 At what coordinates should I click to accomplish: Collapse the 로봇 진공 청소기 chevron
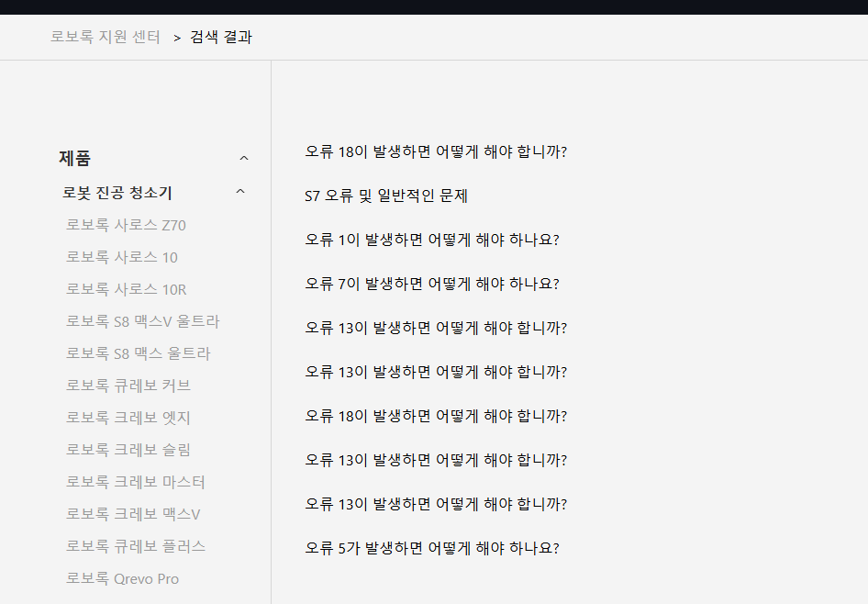click(240, 192)
